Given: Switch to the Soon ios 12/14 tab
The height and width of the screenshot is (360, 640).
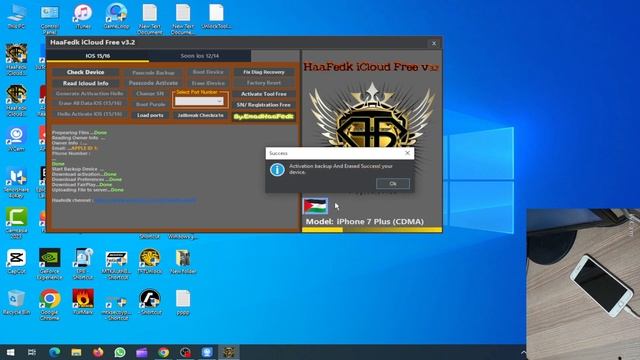Looking at the screenshot, I should tap(200, 56).
